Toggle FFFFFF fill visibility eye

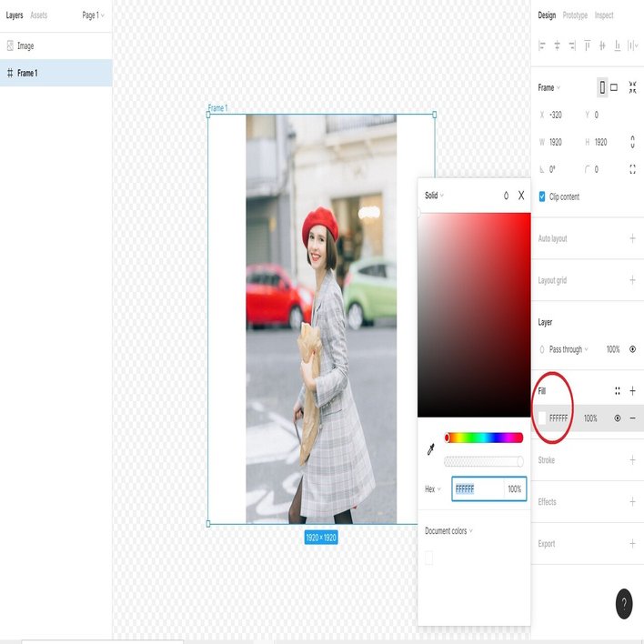618,418
